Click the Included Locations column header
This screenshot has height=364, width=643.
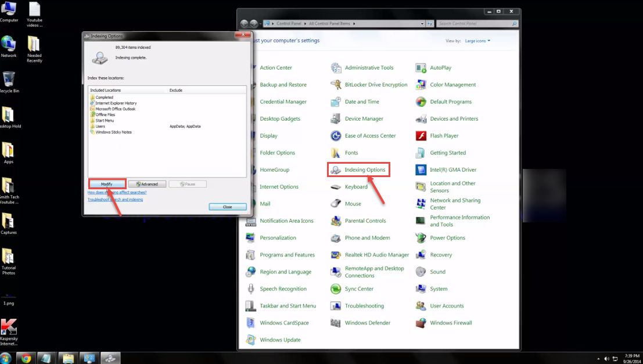[x=128, y=90]
